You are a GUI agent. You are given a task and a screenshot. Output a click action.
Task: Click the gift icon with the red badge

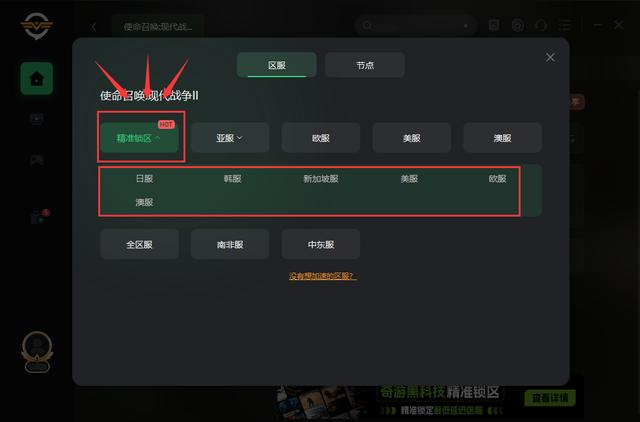click(39, 217)
